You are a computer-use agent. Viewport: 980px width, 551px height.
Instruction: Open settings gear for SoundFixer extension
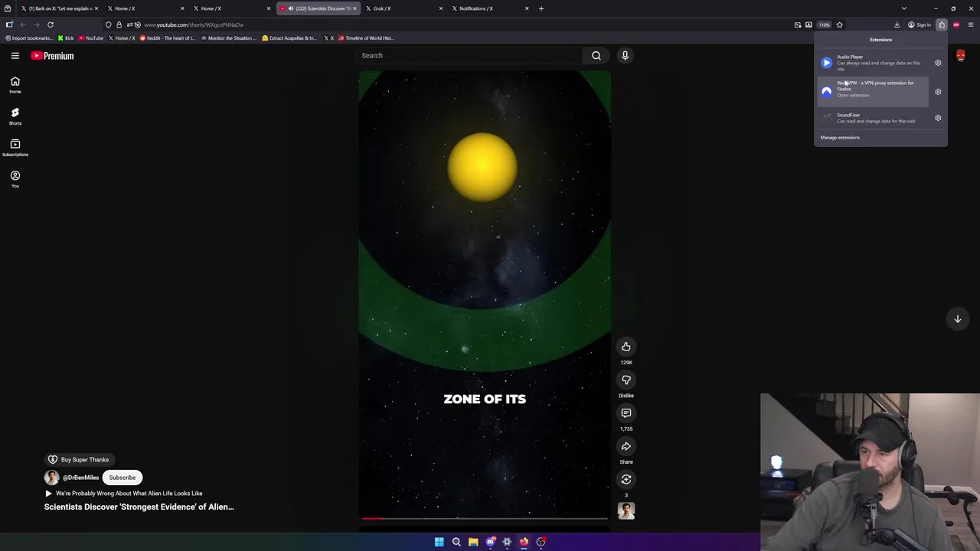(x=938, y=118)
